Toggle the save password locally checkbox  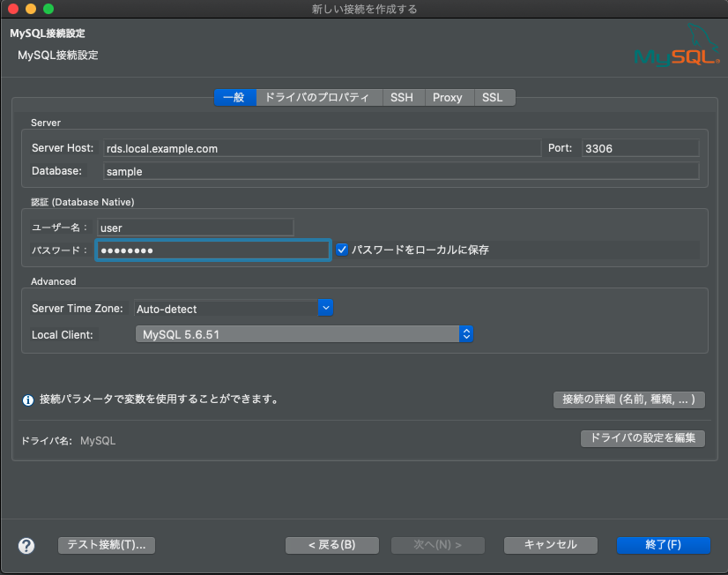(342, 250)
